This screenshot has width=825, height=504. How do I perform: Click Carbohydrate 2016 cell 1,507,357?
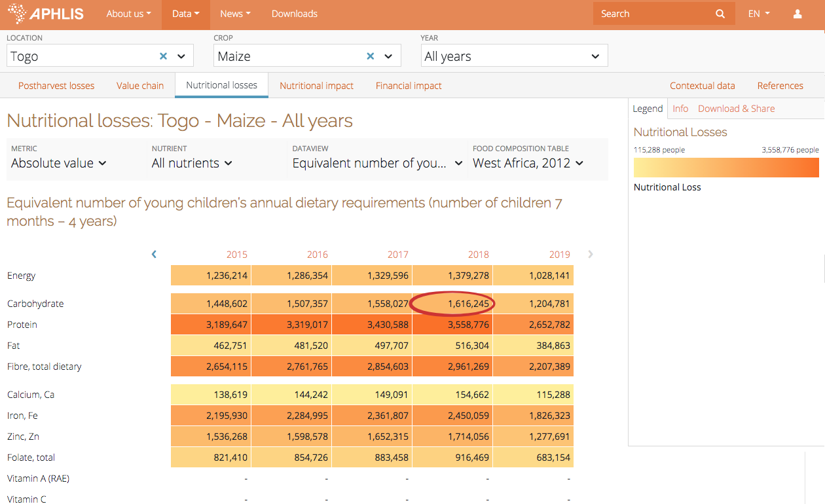coord(291,304)
